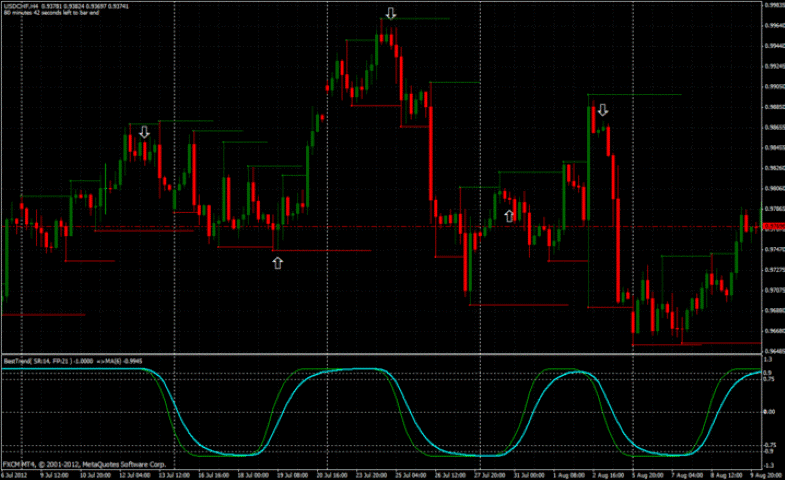785x480 pixels.
Task: Click the "23 Jul 20:00" time label
Action: (x=371, y=475)
